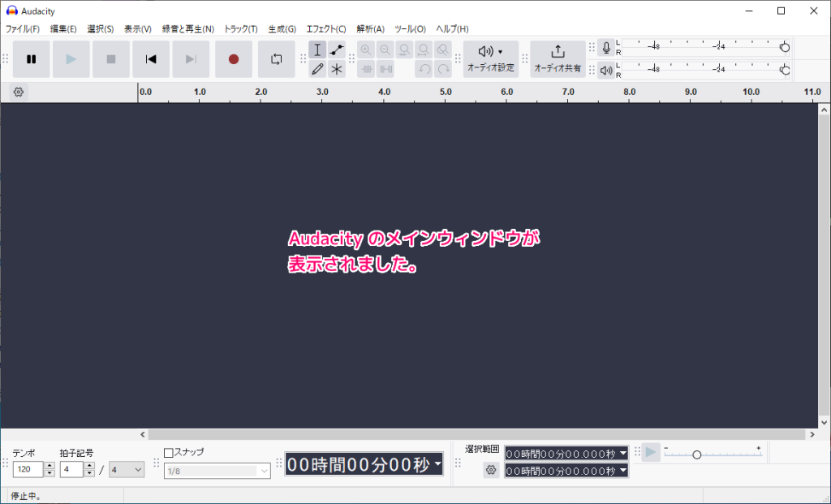Open the 選択(S) menu

[100, 29]
